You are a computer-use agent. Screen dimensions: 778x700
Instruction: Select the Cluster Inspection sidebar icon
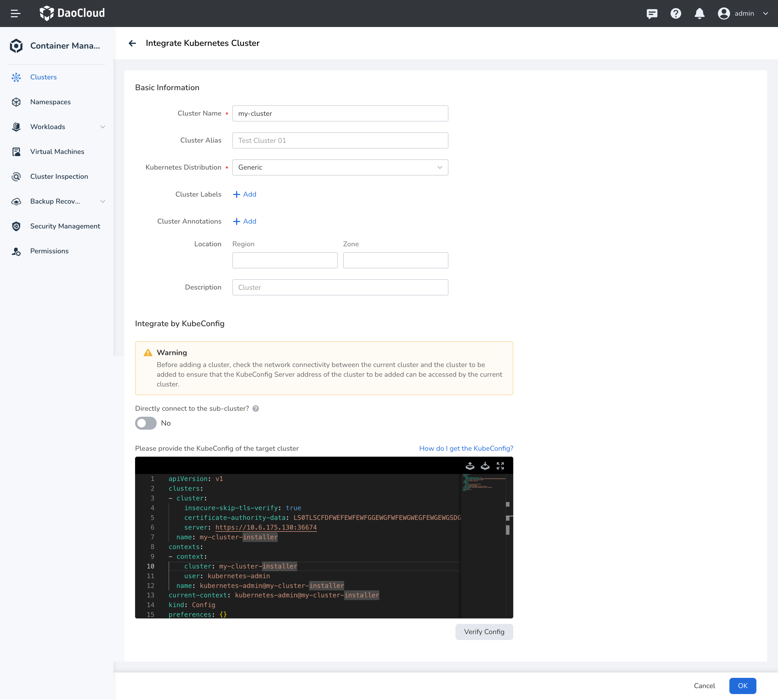(16, 176)
